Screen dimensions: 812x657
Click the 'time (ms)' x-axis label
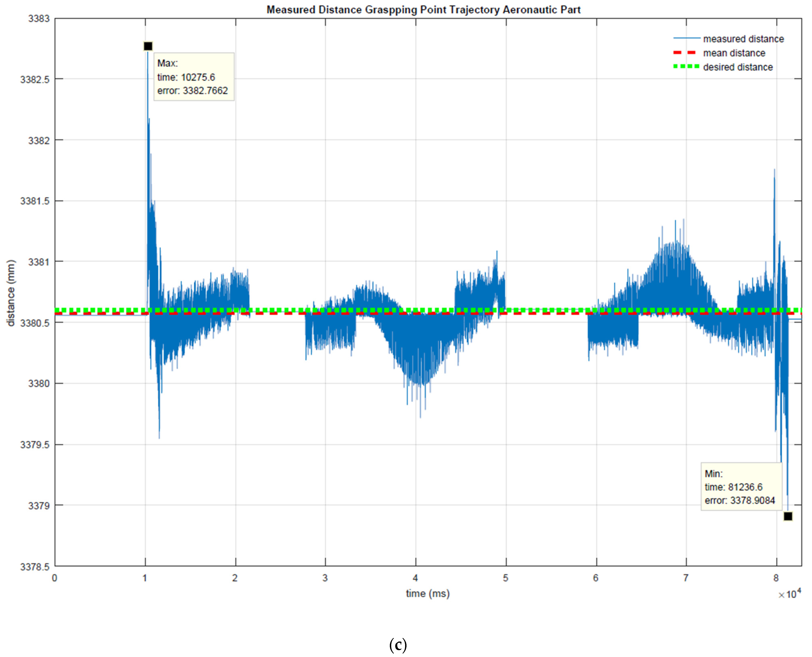tap(428, 593)
